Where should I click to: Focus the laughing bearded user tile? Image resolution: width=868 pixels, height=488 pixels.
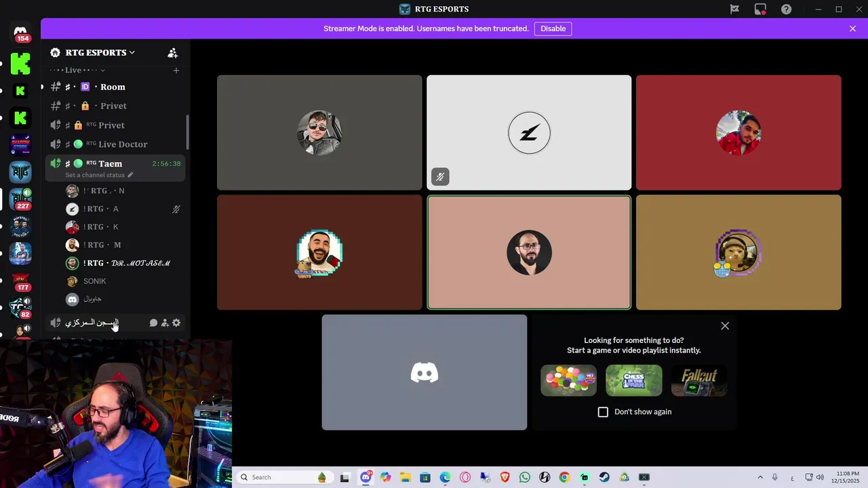[319, 252]
